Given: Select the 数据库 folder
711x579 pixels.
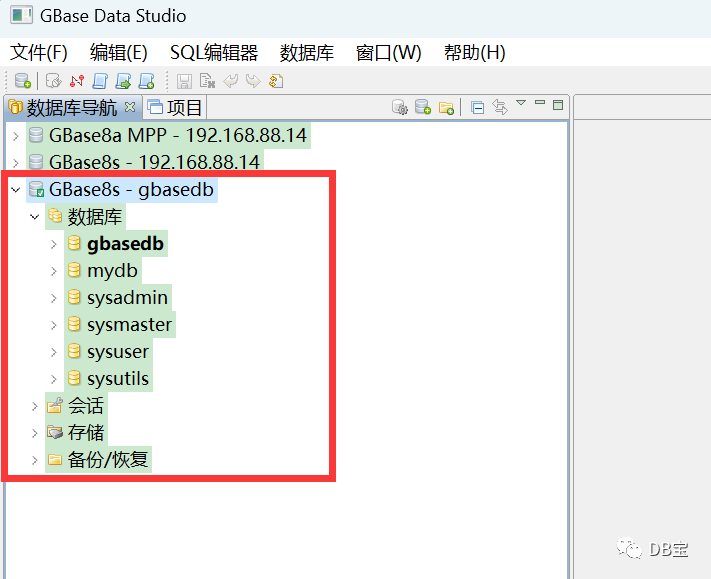Looking at the screenshot, I should [95, 216].
